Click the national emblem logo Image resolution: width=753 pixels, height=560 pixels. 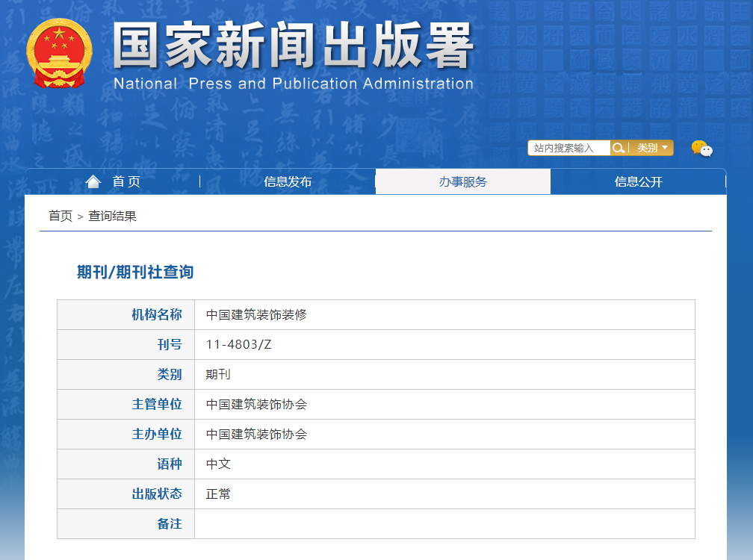(60, 53)
